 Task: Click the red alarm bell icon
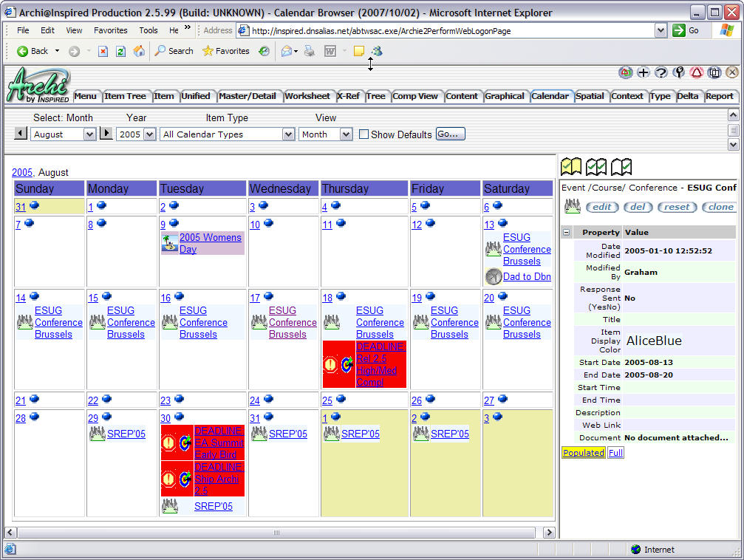pyautogui.click(x=697, y=72)
